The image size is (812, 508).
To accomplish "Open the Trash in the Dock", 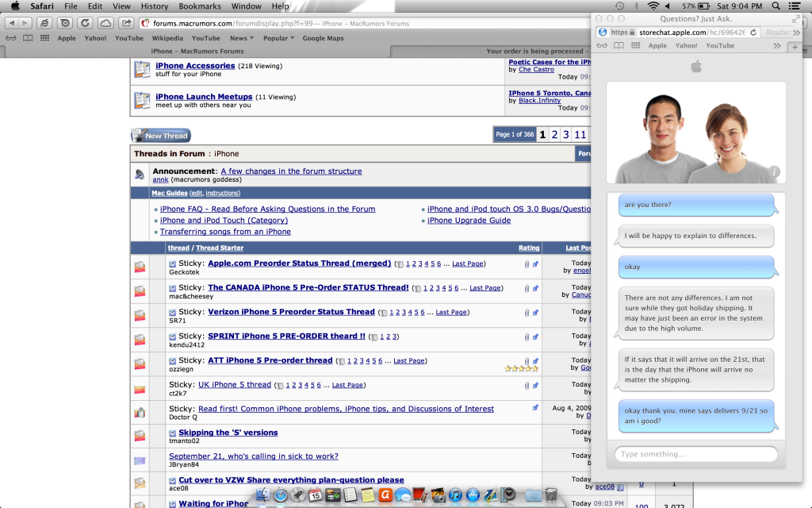I will pyautogui.click(x=552, y=495).
